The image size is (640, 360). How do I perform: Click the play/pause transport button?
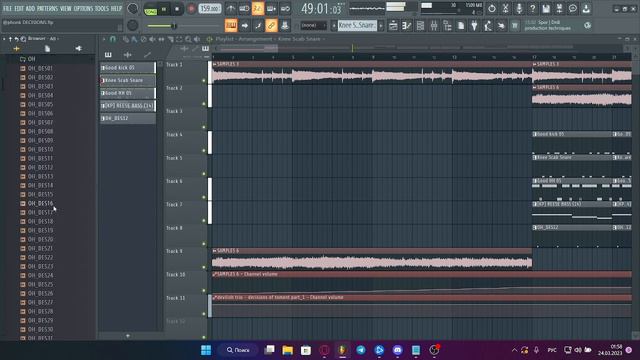(x=164, y=9)
